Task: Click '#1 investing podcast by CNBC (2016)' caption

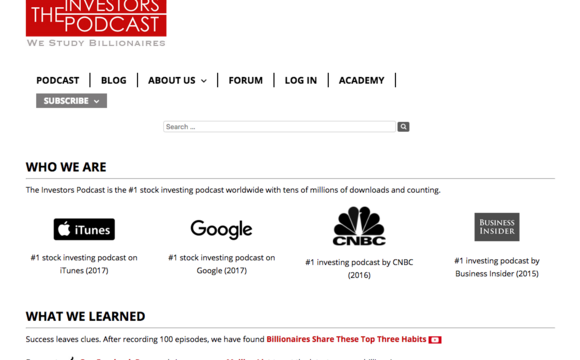Action: (359, 269)
